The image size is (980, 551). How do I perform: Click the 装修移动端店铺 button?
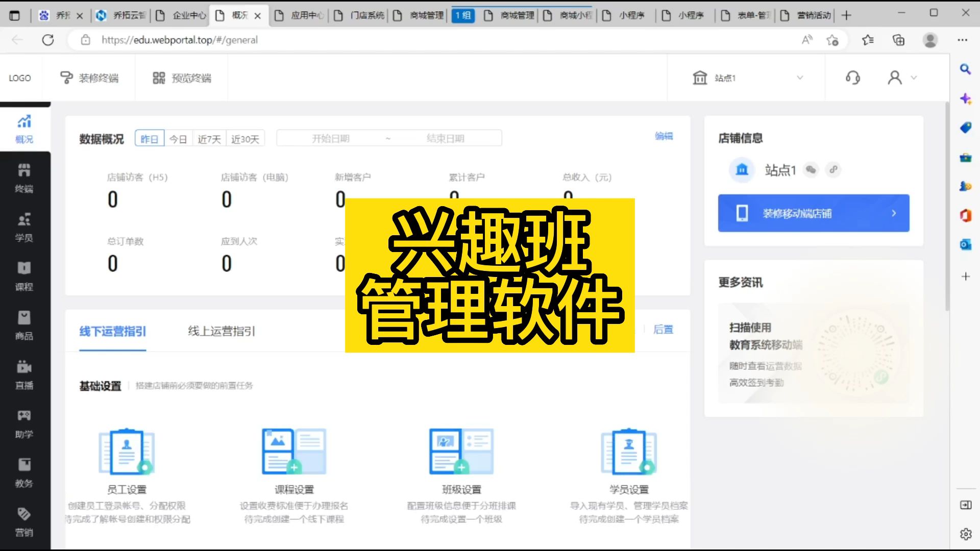tap(813, 213)
